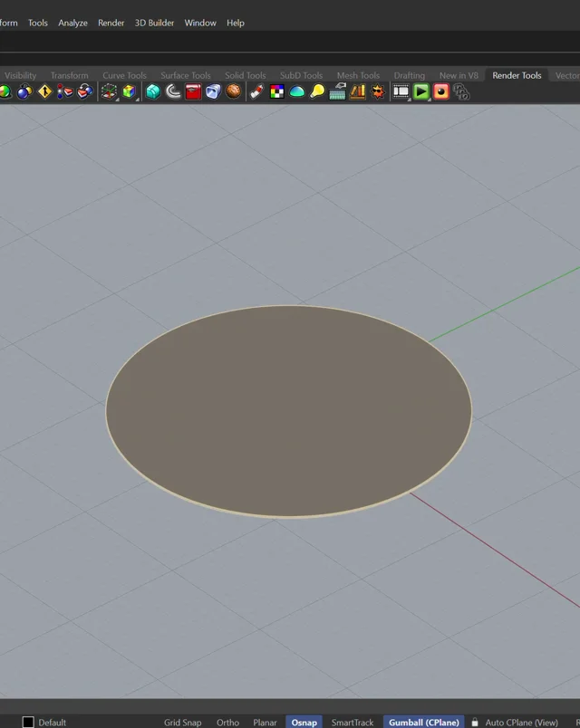Toggle Grid Snap in status bar
The height and width of the screenshot is (728, 580).
[x=183, y=722]
